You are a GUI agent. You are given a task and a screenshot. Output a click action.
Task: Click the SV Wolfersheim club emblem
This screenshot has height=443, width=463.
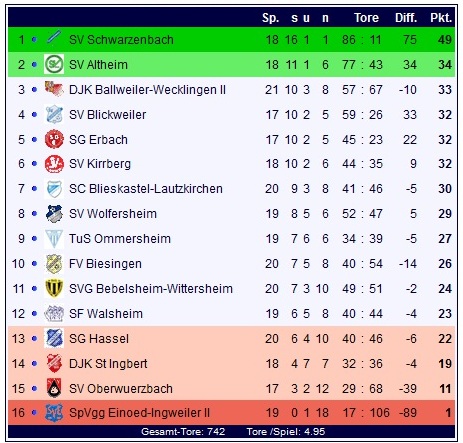[54, 214]
